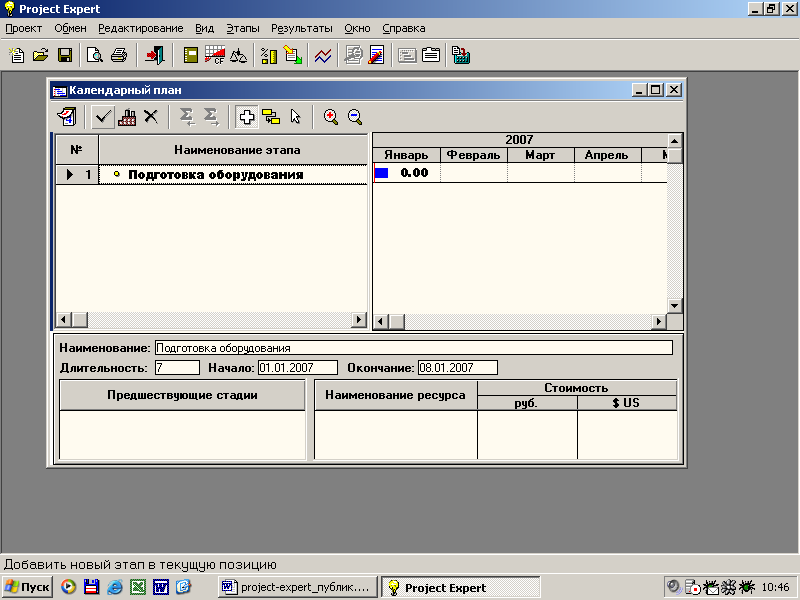Click the percent and ruler icon
Viewport: 800px width, 600px height.
coord(269,55)
